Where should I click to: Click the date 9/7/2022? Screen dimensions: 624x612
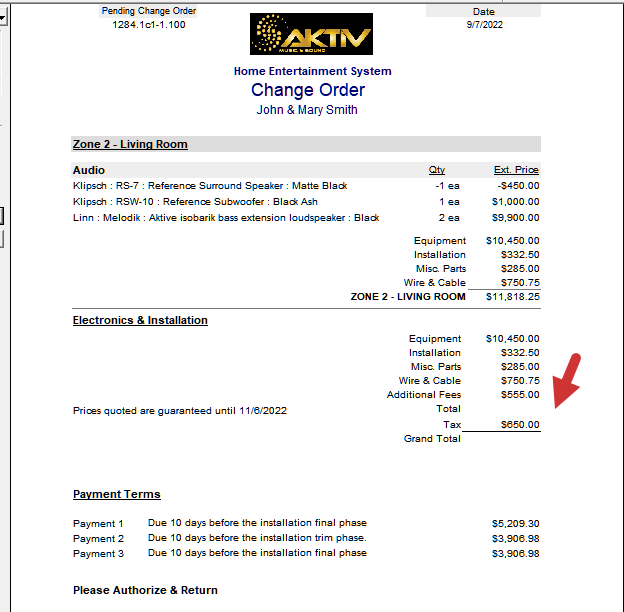pyautogui.click(x=484, y=25)
